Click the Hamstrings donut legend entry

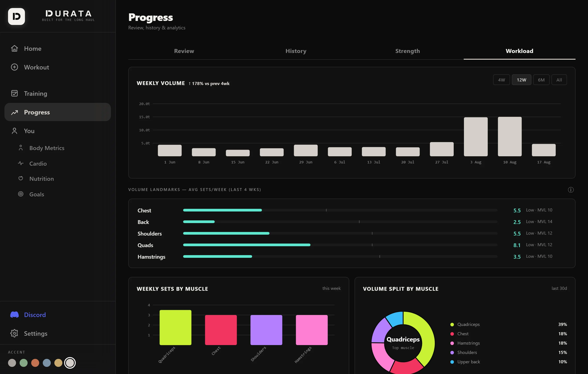click(508, 343)
